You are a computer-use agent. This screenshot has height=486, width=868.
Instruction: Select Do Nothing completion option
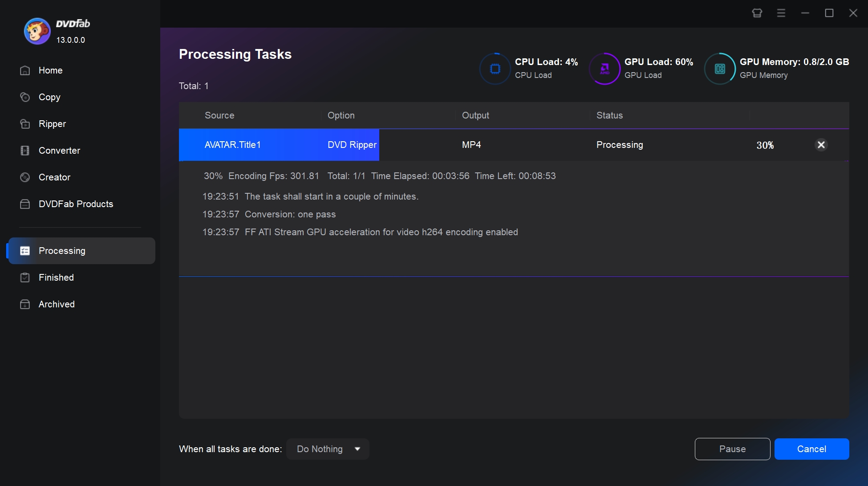327,449
